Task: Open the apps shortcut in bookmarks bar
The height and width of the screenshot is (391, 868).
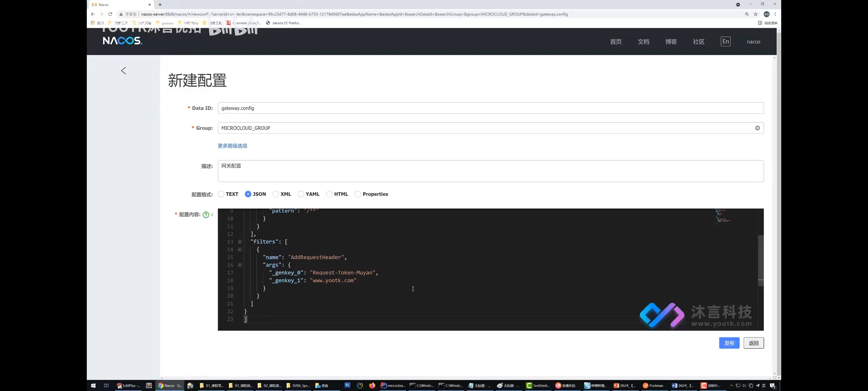Action: click(97, 23)
